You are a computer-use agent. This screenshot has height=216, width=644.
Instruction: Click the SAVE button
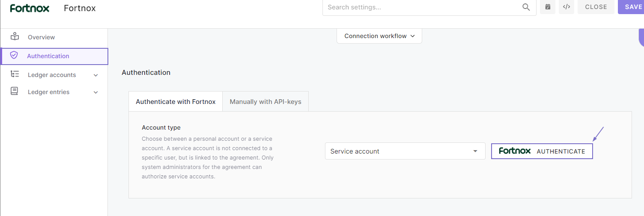pos(631,7)
